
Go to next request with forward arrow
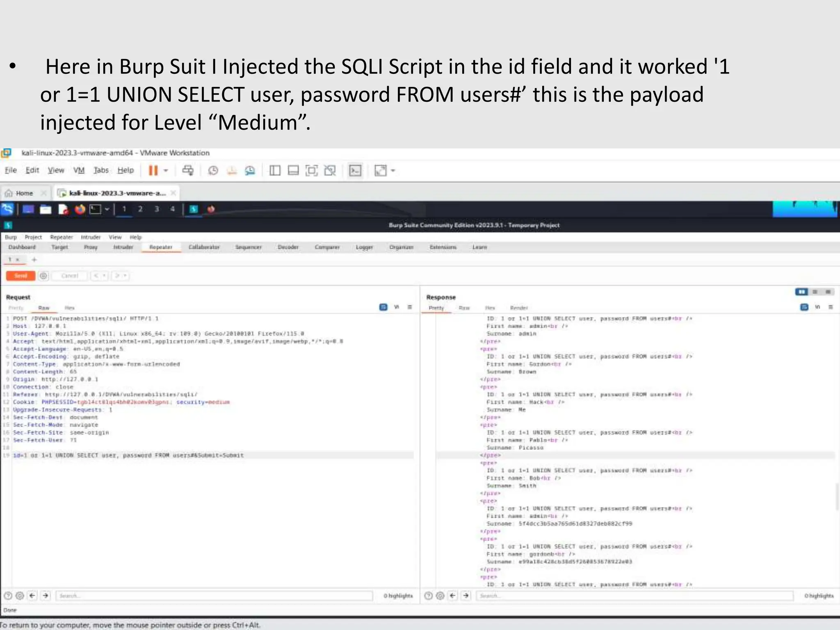pyautogui.click(x=117, y=276)
